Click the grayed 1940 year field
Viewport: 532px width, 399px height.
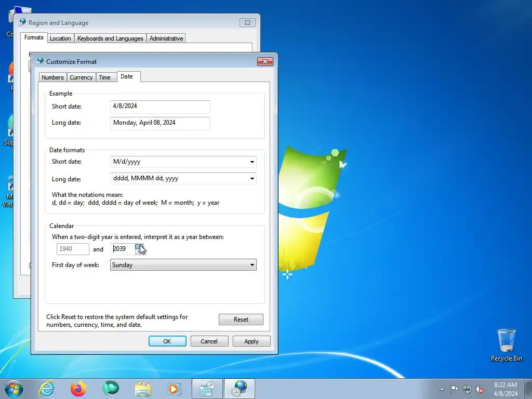[x=73, y=249]
